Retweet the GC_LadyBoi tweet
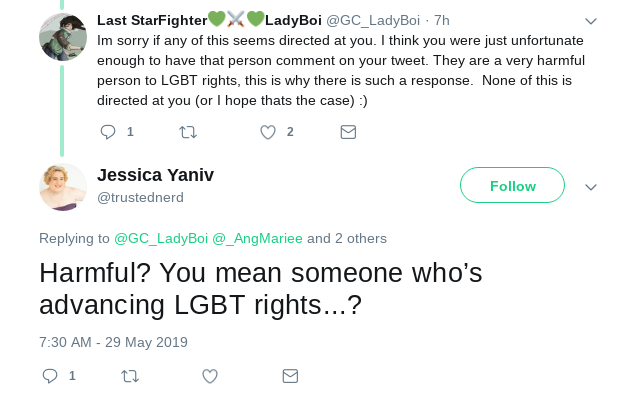 (188, 132)
